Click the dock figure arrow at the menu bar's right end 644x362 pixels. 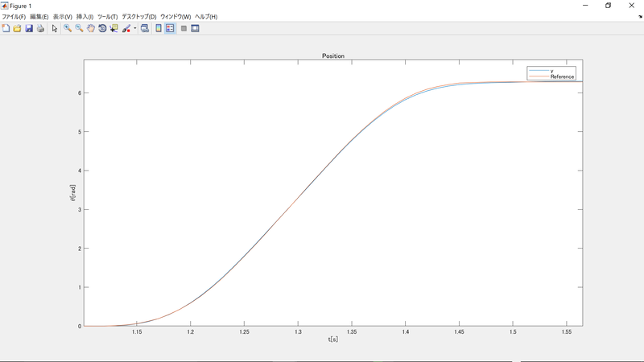(x=640, y=17)
